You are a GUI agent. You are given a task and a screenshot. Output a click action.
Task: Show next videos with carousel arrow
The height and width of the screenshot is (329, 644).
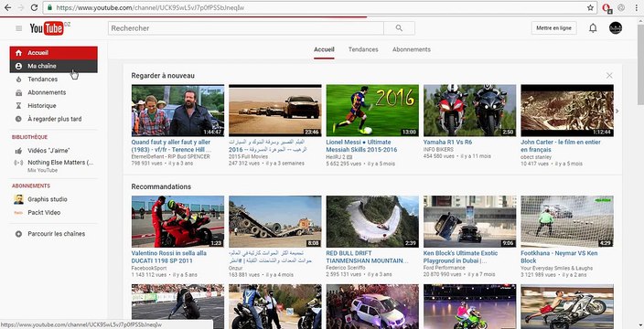617,111
